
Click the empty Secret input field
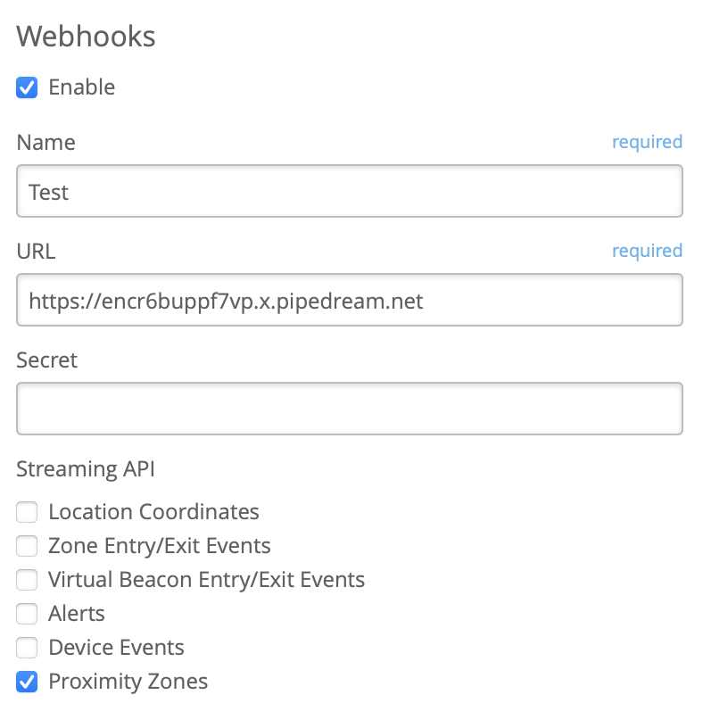[x=350, y=409]
